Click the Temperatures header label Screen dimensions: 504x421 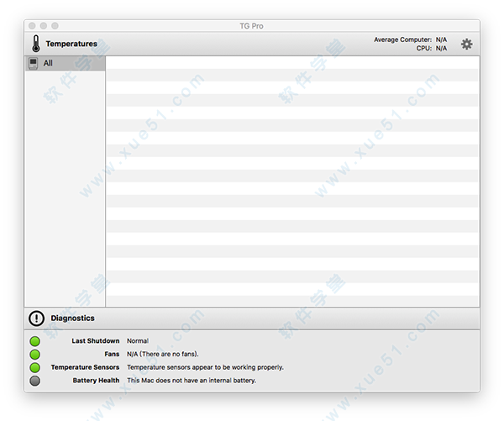click(x=71, y=44)
